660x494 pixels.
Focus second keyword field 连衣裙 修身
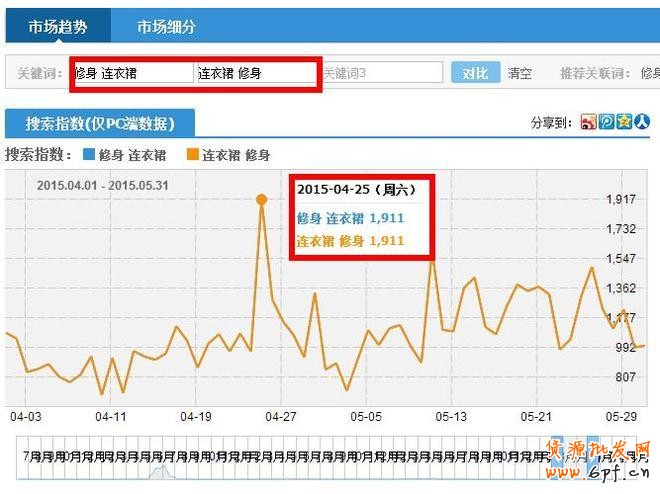click(255, 73)
